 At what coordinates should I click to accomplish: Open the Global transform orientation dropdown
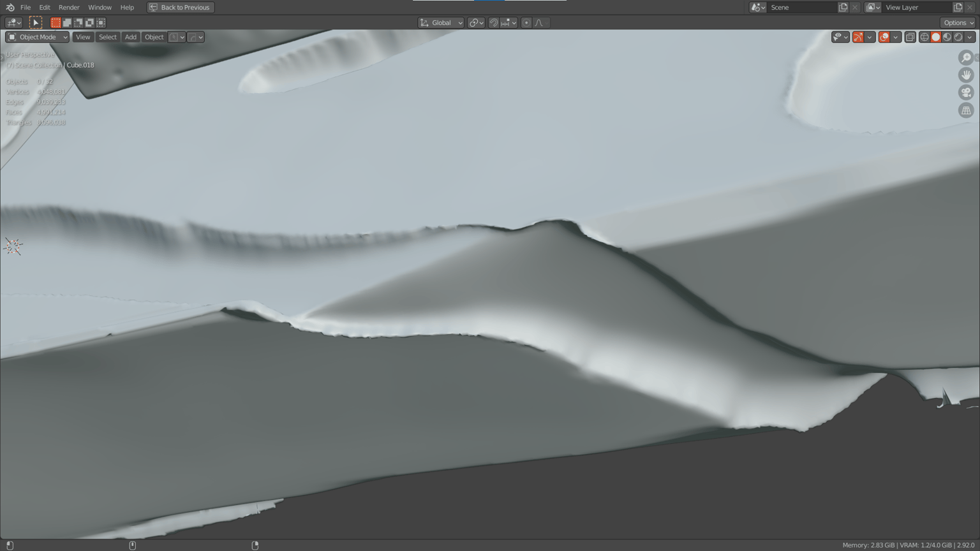[x=441, y=22]
